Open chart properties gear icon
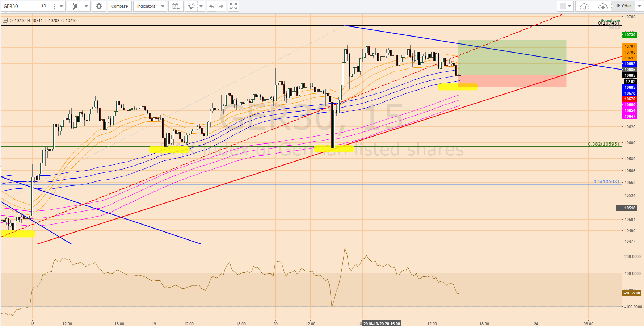This screenshot has height=326, width=644. (x=99, y=6)
